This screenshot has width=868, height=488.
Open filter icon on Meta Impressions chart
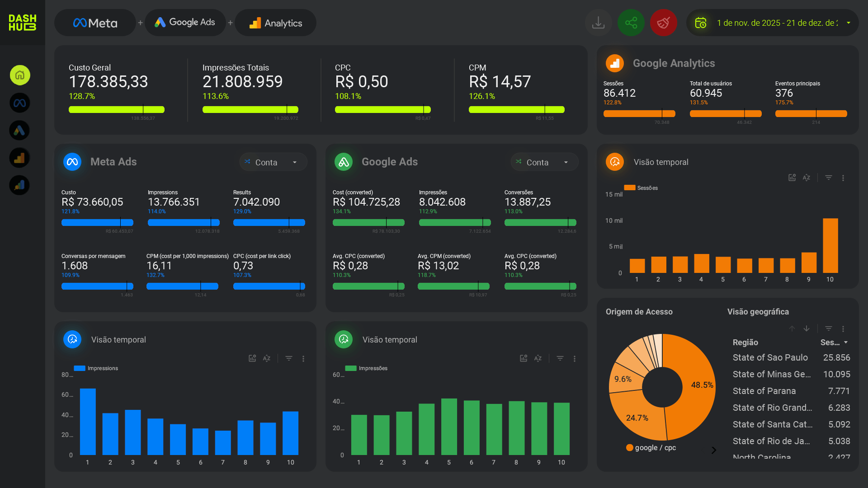pos(289,358)
